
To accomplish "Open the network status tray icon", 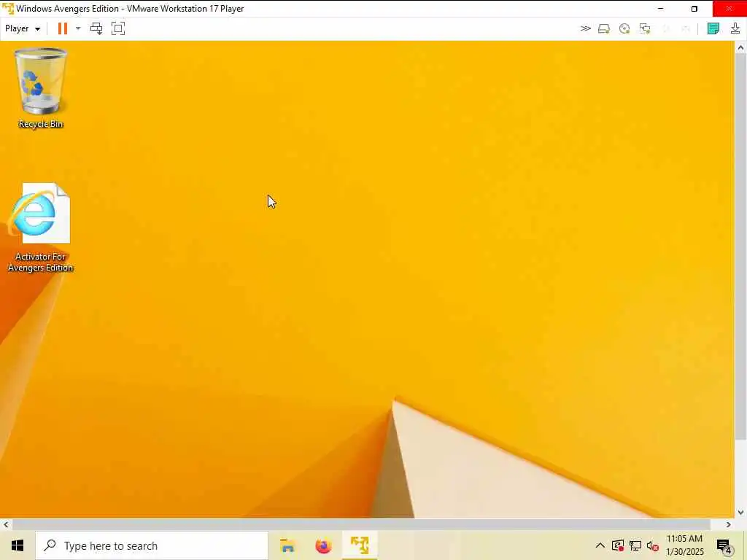I will click(635, 545).
